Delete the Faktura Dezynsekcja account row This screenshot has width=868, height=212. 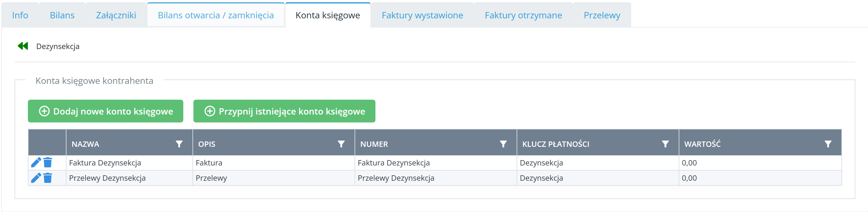48,162
